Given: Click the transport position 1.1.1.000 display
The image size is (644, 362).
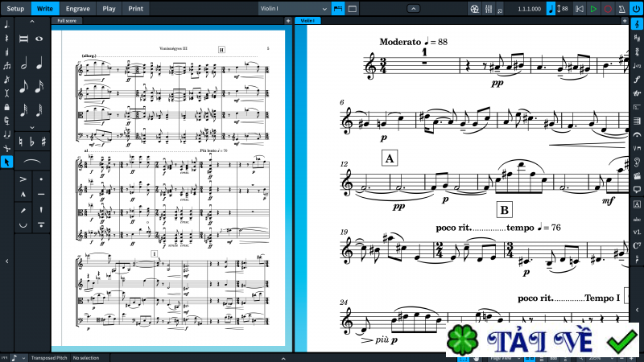Looking at the screenshot, I should click(x=530, y=9).
